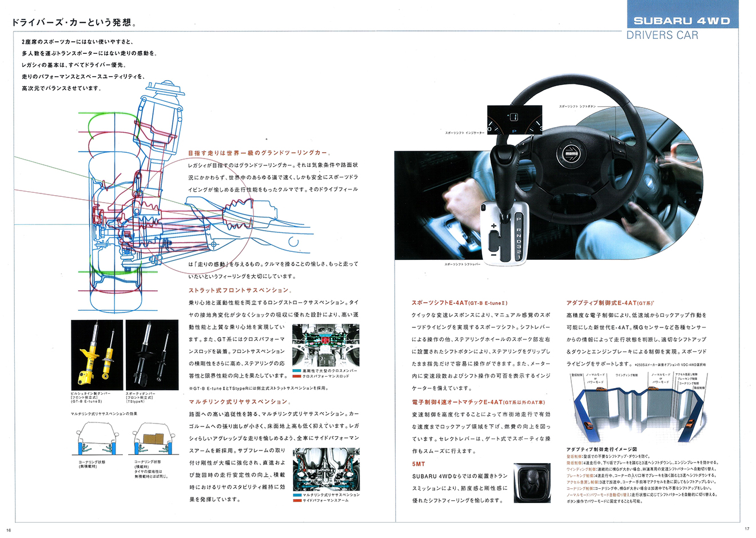Click the caption スポーツシフト シフトボタン
Image resolution: width=756 pixels, height=538 pixels.
coord(577,106)
